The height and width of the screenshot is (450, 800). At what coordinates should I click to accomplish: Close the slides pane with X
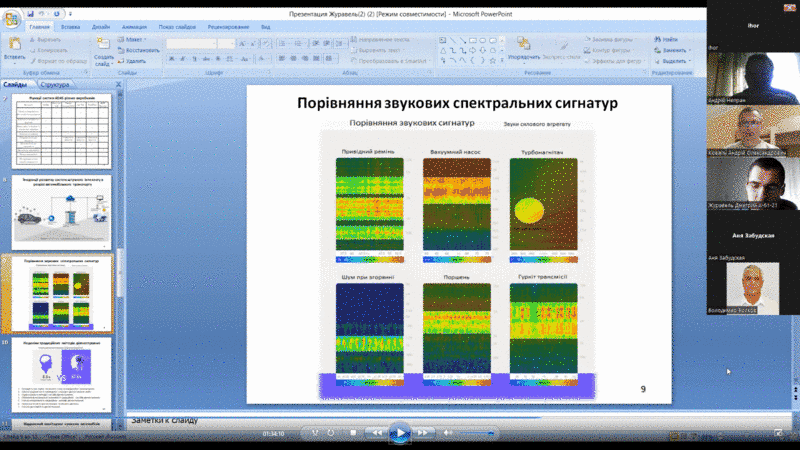coord(117,85)
